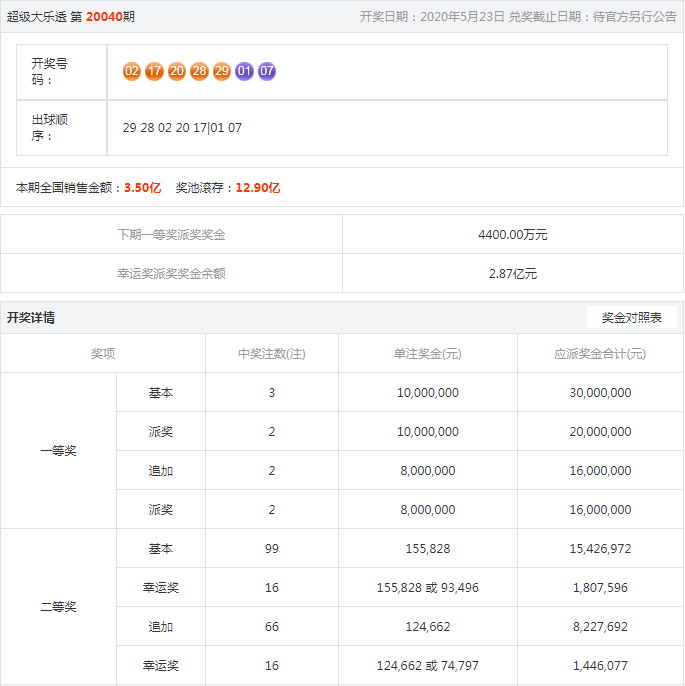Open the 奖金对照表 prize table button

point(632,317)
